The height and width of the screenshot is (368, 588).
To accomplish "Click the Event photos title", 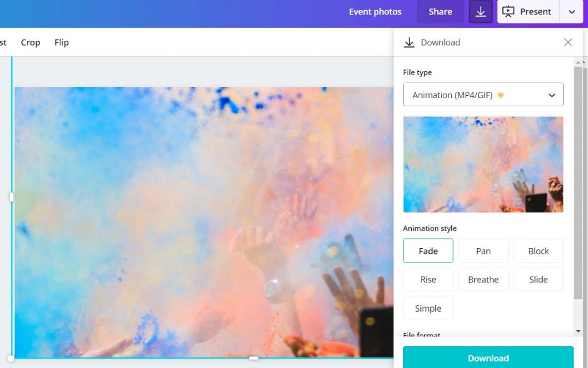I will click(375, 11).
